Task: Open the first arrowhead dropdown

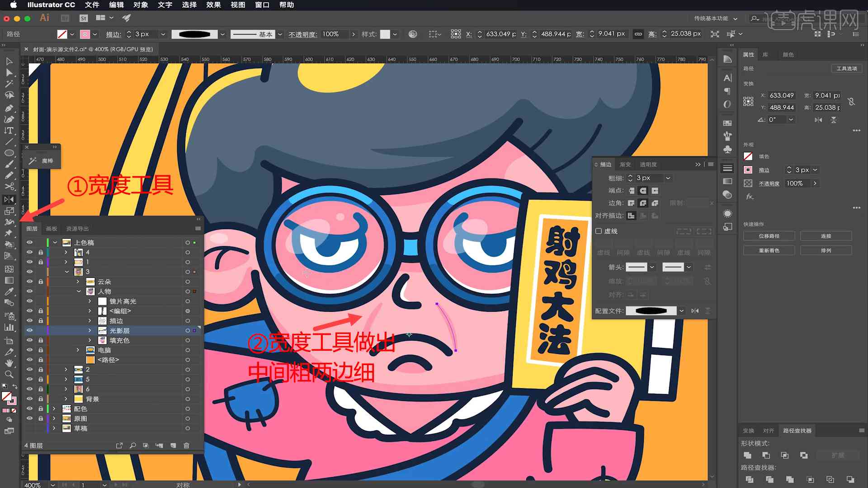Action: [x=652, y=267]
